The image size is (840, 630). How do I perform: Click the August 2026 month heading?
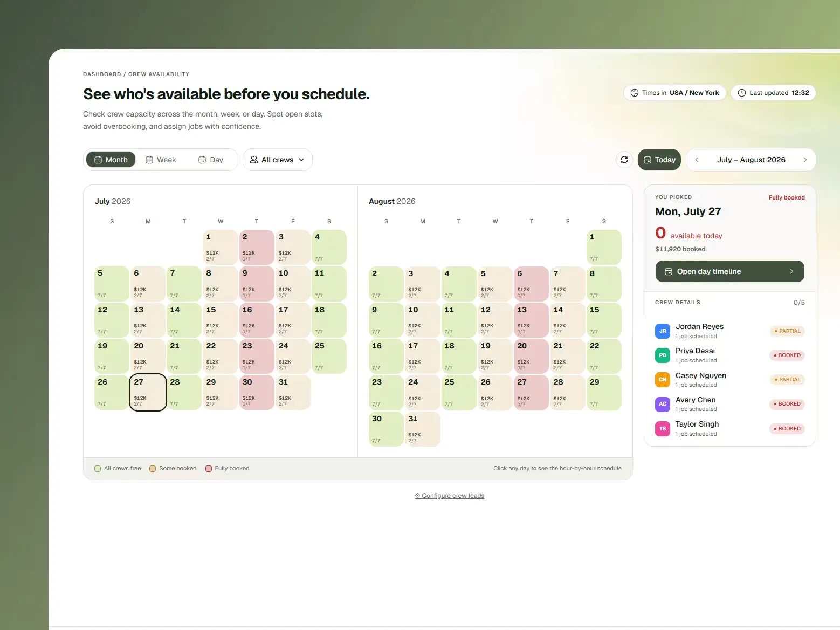(392, 201)
